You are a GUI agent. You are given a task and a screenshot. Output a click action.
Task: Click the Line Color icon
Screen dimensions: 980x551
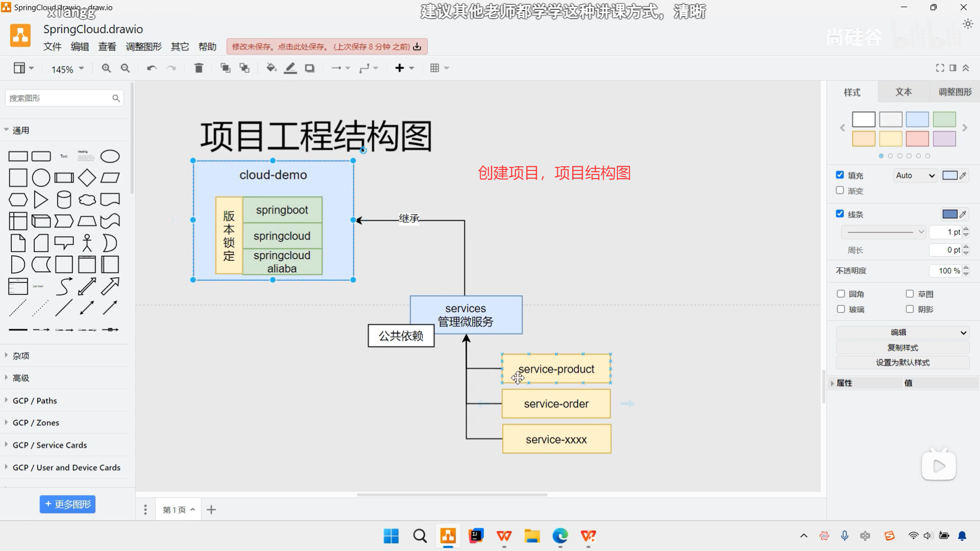(290, 67)
